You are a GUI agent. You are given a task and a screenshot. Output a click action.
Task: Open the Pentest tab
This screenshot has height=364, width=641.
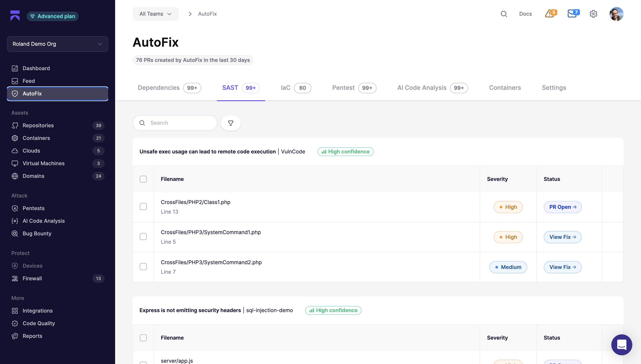point(354,88)
